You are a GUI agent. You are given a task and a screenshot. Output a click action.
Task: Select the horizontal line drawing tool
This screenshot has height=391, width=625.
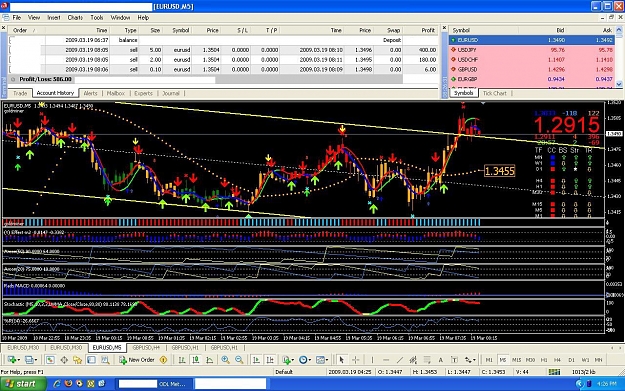[386, 360]
